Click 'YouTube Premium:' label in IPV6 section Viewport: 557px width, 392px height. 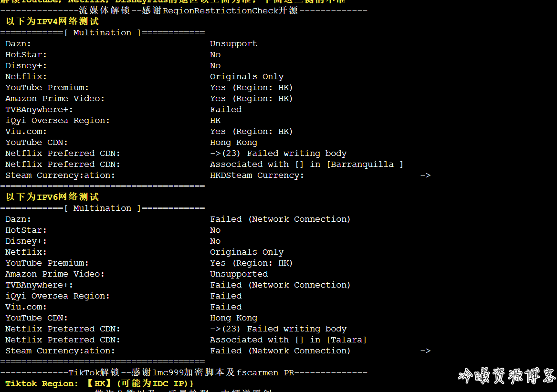pyautogui.click(x=47, y=263)
